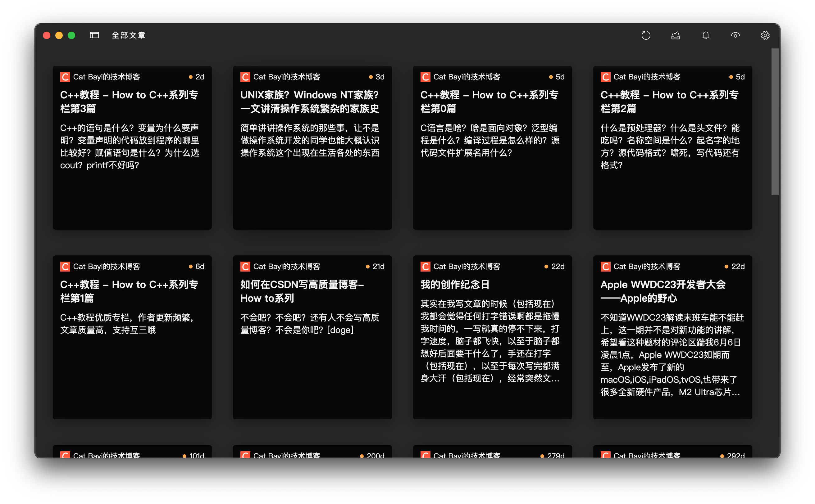Click the unread dot beside 3d

coord(371,77)
